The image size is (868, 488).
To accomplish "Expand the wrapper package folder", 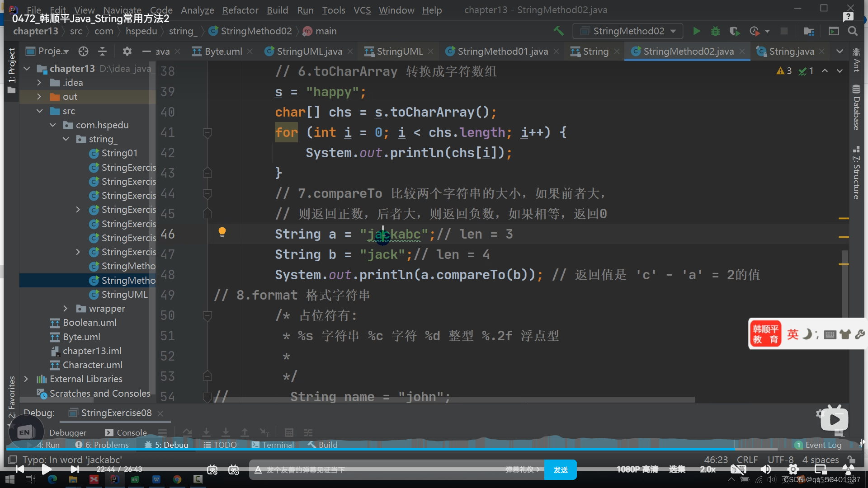I will click(66, 309).
